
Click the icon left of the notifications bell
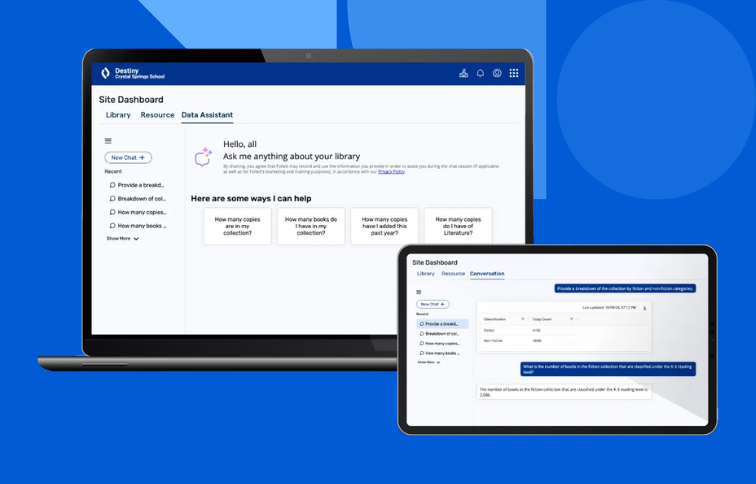(x=463, y=73)
